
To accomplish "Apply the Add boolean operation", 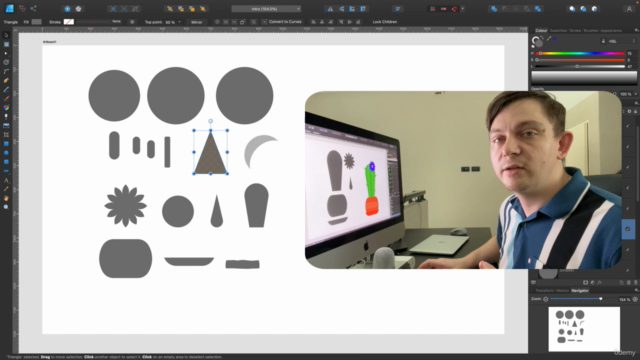I will coord(494,9).
